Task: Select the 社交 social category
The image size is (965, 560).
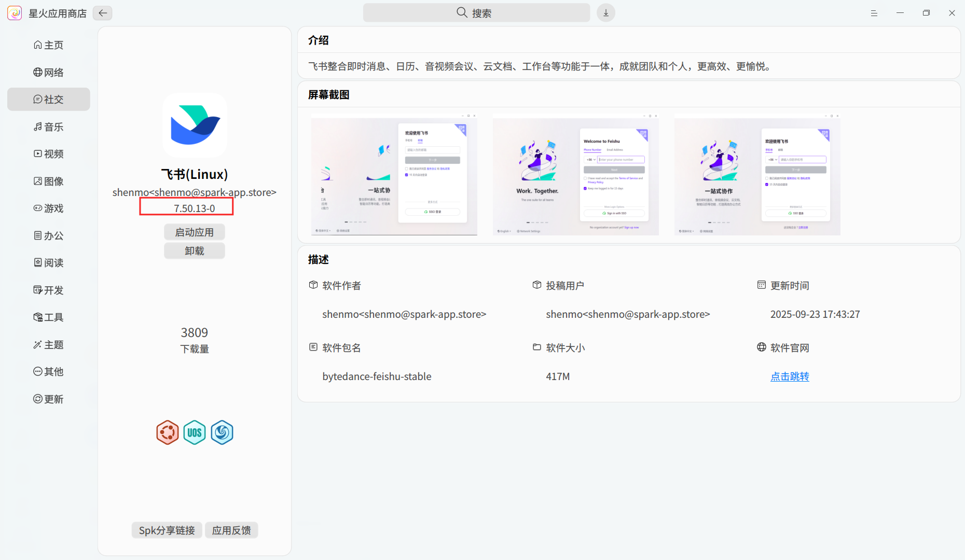Action: click(49, 99)
